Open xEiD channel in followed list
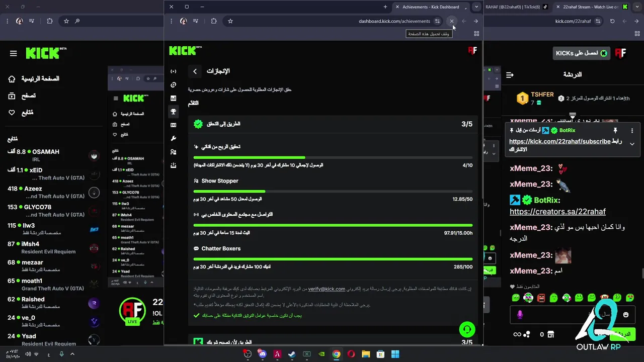 tap(53, 174)
